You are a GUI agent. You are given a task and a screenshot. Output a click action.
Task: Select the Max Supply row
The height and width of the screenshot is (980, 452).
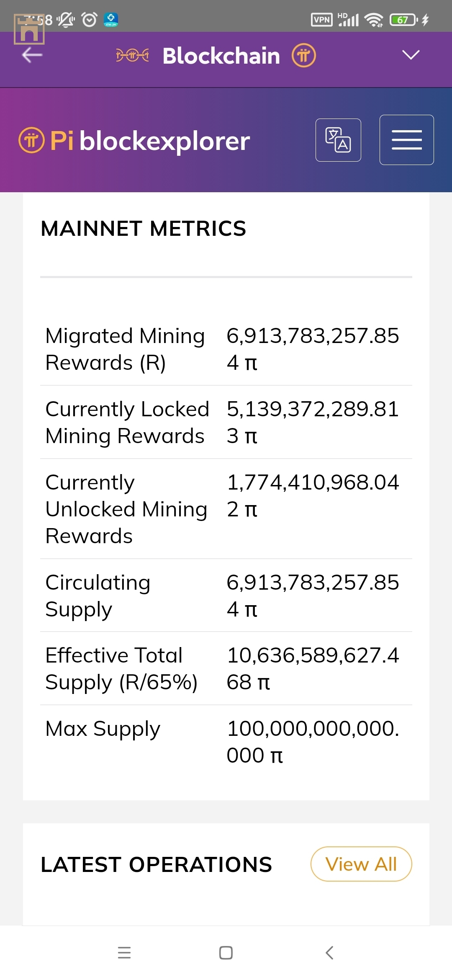pos(226,742)
